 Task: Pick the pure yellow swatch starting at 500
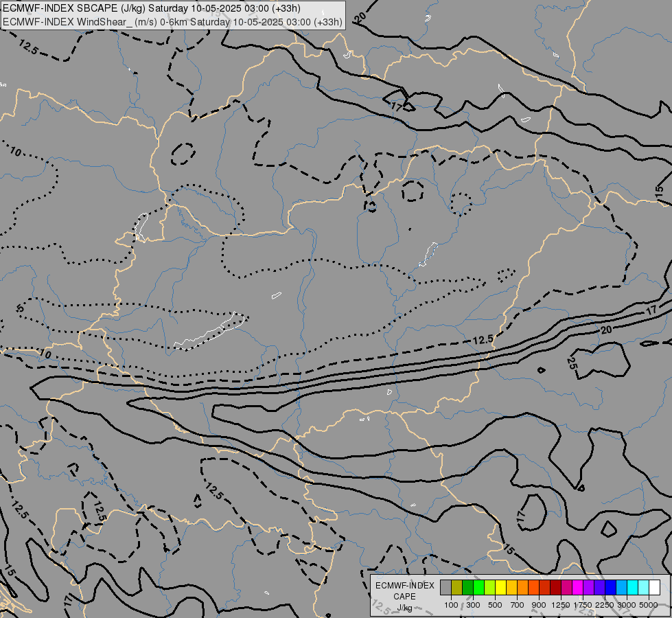click(500, 587)
